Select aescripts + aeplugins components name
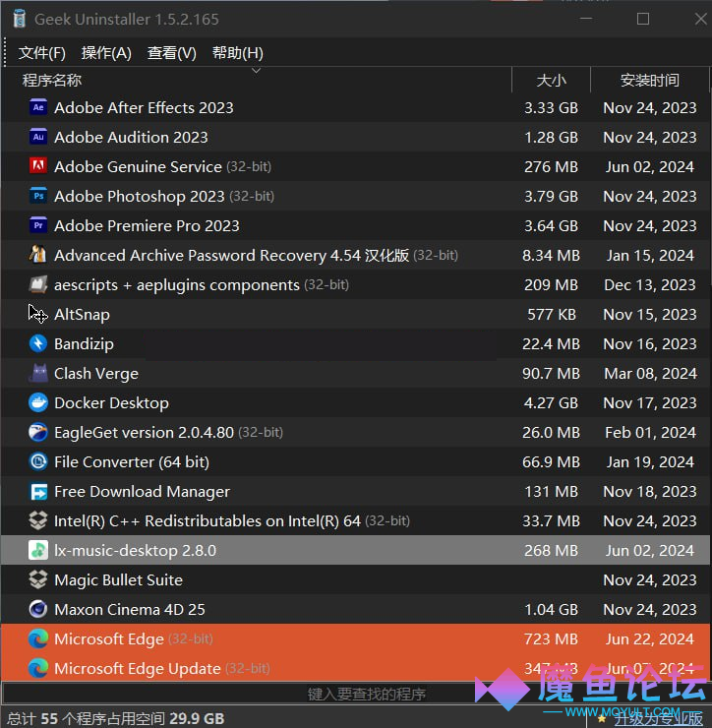 (177, 284)
